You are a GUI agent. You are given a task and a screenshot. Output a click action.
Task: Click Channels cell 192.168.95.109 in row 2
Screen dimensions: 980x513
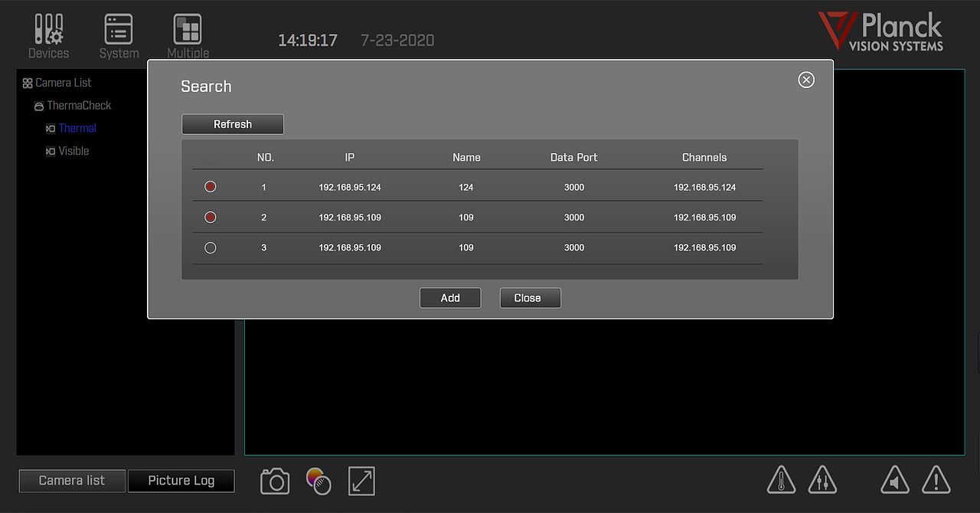[704, 218]
